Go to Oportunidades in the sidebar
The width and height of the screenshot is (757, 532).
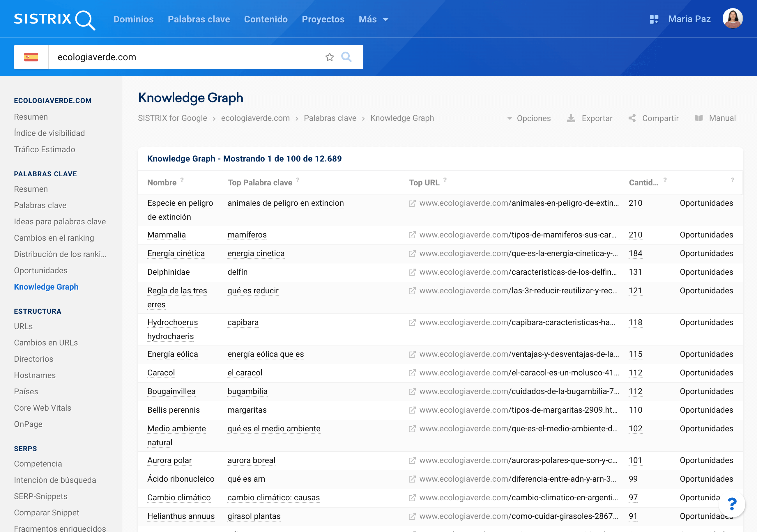(40, 270)
